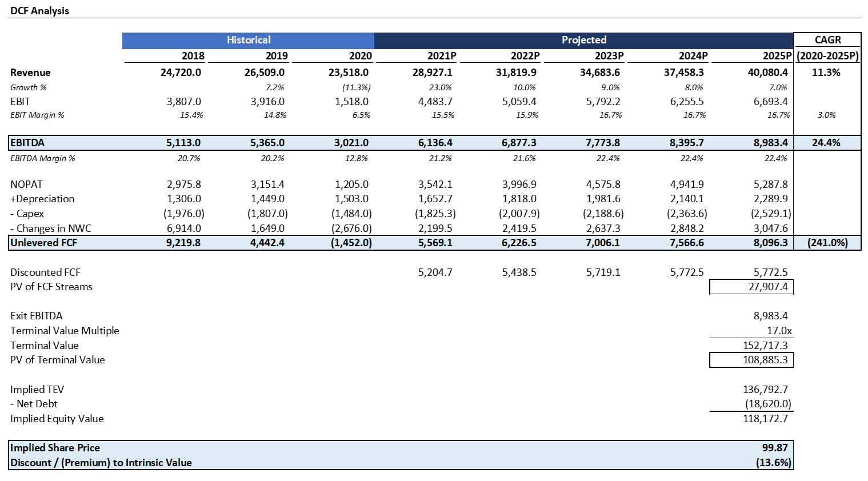
Task: Select 2022P depreciation value 1,818.0
Action: (519, 199)
